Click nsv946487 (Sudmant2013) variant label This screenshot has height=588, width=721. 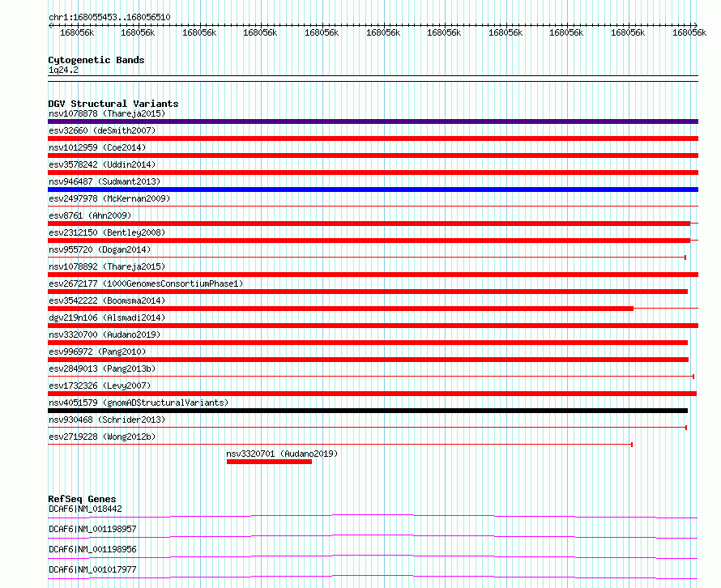coord(105,181)
